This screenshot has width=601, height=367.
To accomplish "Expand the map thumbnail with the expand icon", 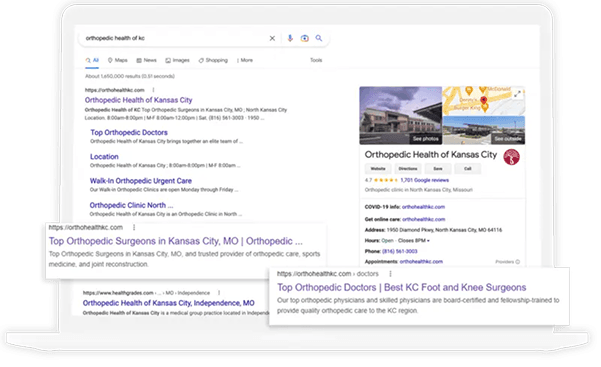I will 517,94.
